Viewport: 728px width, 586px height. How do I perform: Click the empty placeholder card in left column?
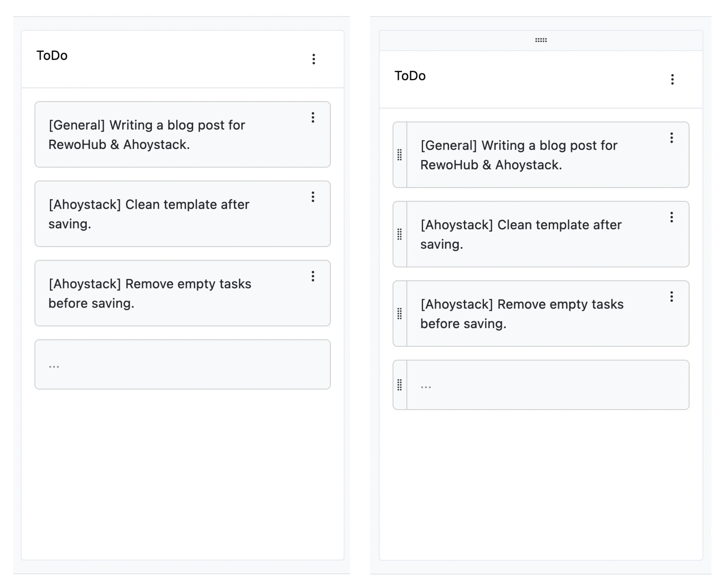[182, 364]
